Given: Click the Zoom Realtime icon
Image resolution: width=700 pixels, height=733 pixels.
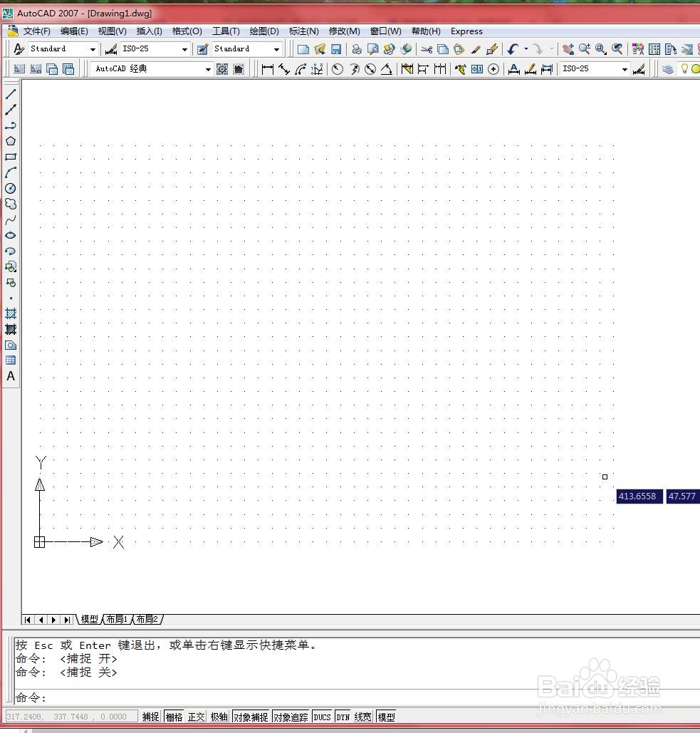Looking at the screenshot, I should 585,49.
